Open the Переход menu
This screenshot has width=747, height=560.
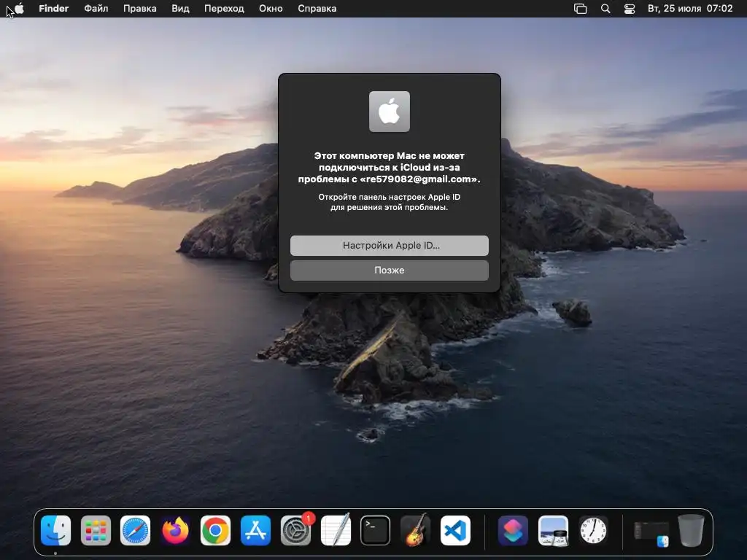tap(224, 9)
